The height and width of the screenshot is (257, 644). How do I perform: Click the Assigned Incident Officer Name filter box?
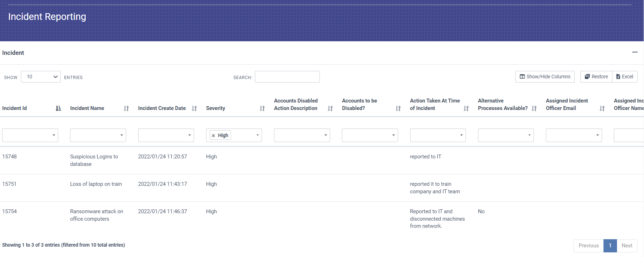pos(629,135)
